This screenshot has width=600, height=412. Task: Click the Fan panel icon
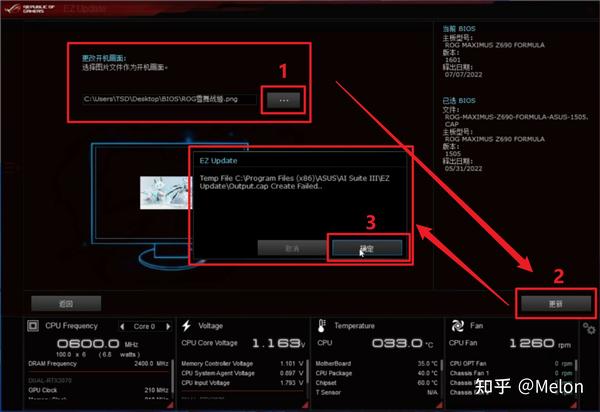tap(458, 326)
